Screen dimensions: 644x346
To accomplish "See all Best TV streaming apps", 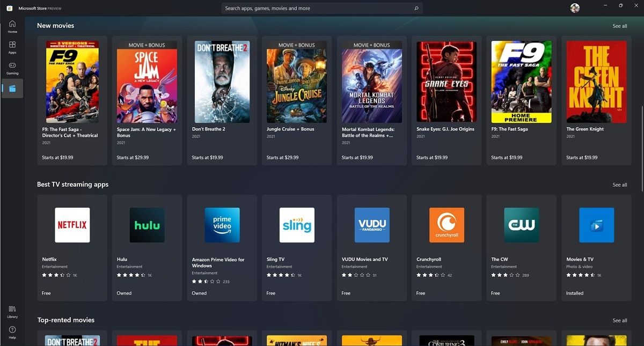I will [620, 185].
